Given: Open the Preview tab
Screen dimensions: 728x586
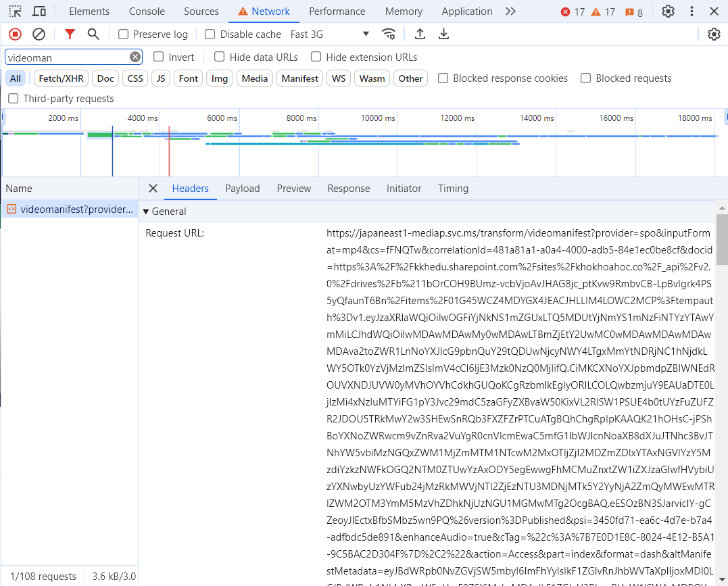Looking at the screenshot, I should [294, 188].
